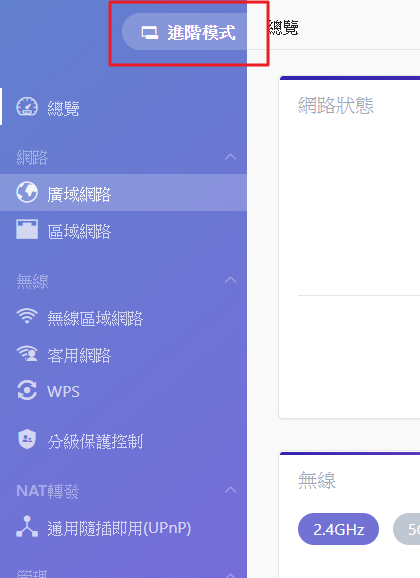The height and width of the screenshot is (578, 420).
Task: Click the 分級保護控制 shield icon
Action: pyautogui.click(x=27, y=439)
